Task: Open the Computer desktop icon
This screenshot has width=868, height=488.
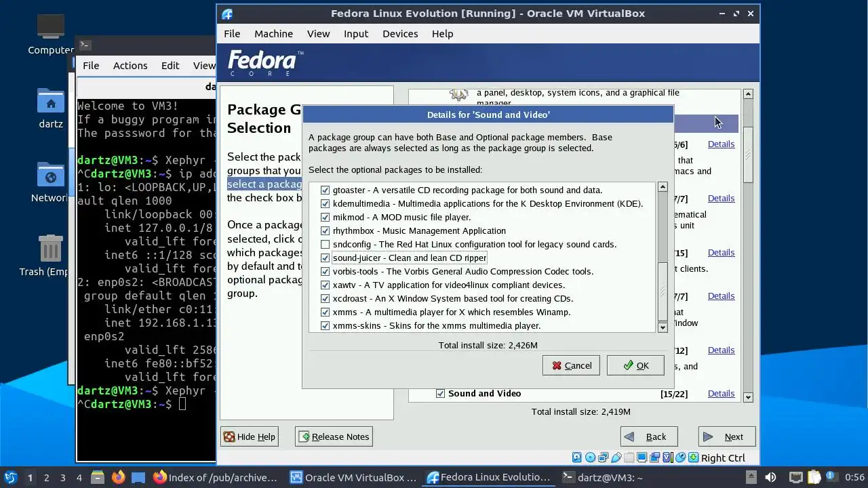Action: click(51, 33)
